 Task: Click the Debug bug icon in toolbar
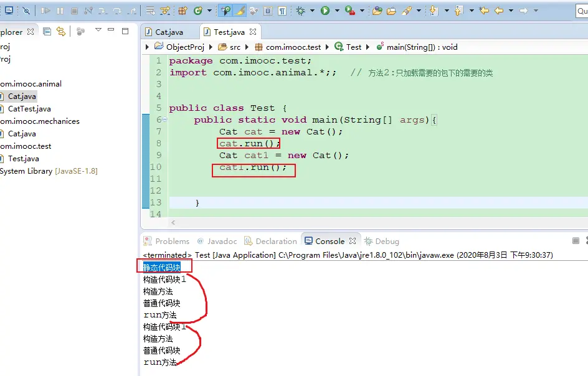coord(301,11)
